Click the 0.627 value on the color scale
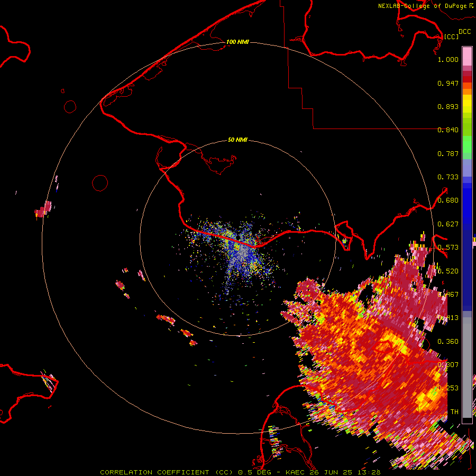 (448, 224)
